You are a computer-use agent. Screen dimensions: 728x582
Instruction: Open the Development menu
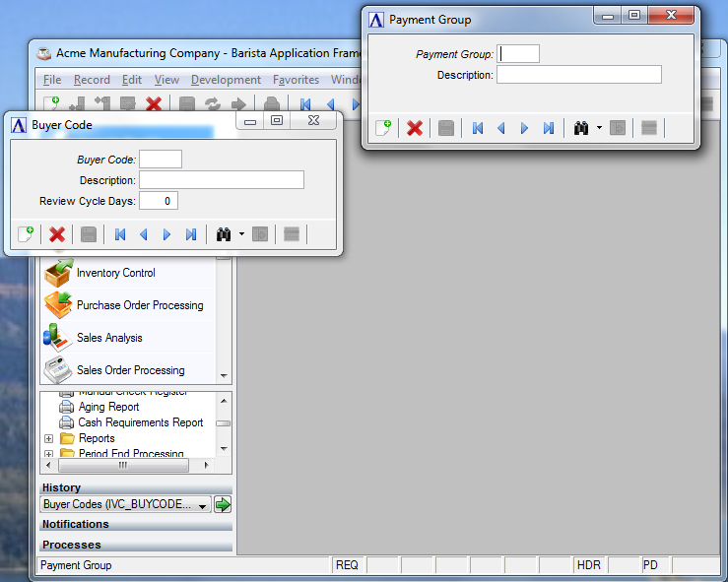(x=227, y=80)
